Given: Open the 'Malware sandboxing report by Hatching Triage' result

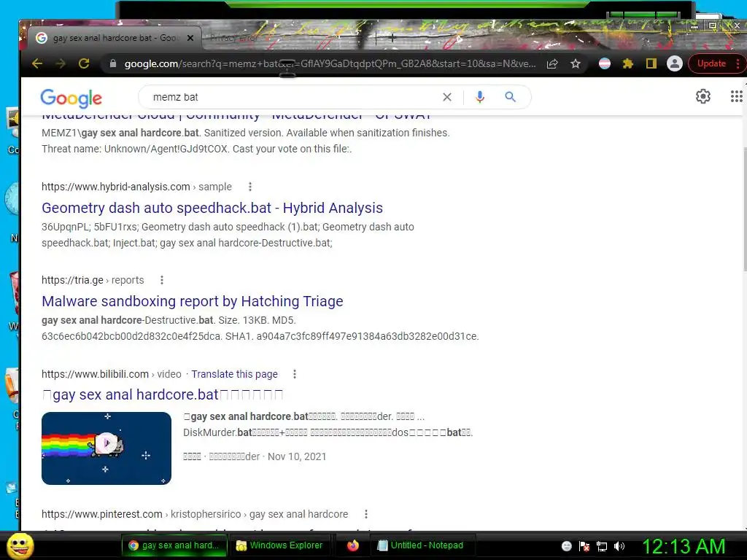Looking at the screenshot, I should click(192, 301).
